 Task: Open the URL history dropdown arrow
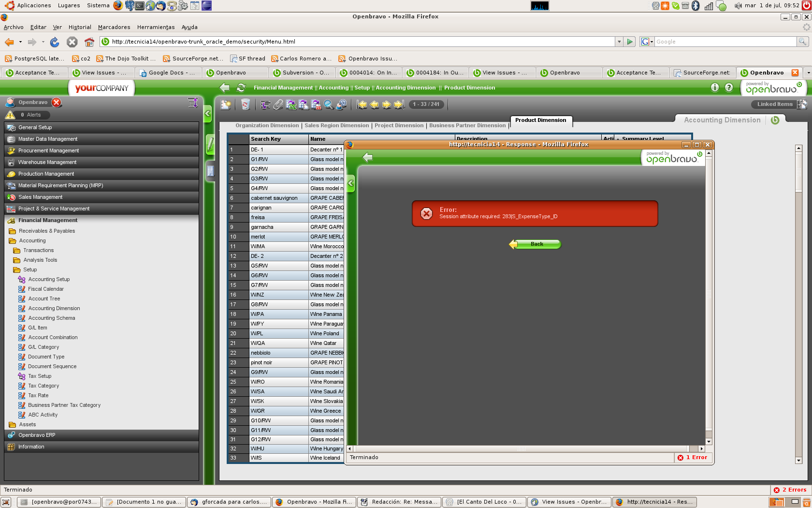(x=619, y=42)
